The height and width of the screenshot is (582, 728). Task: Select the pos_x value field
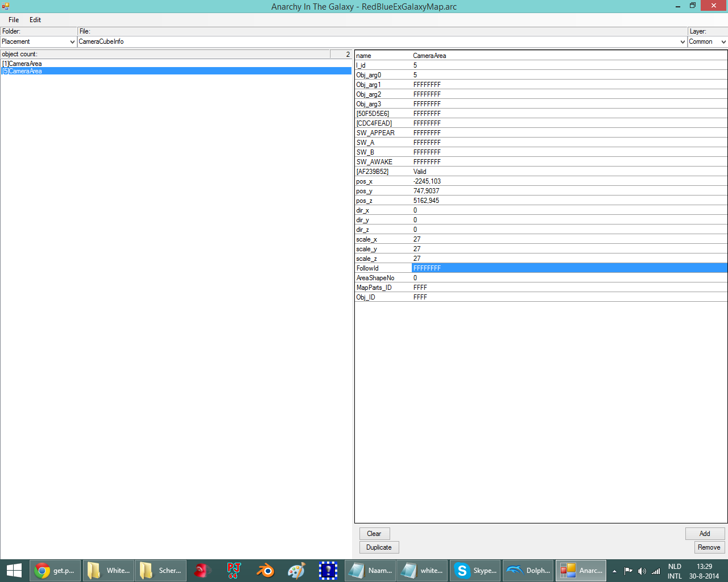pos(569,181)
